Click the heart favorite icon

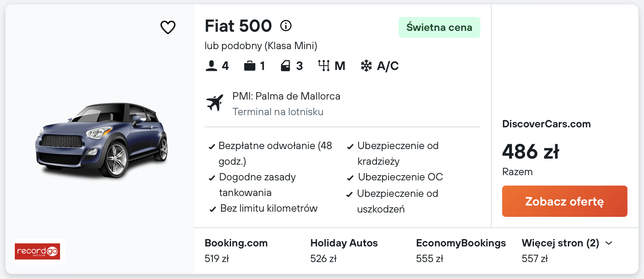168,27
